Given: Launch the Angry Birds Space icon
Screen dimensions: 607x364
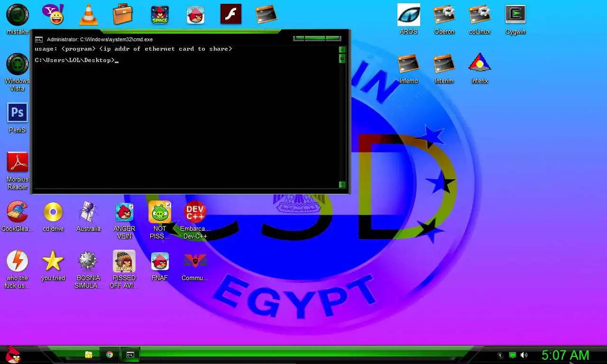Looking at the screenshot, I should coord(160,15).
